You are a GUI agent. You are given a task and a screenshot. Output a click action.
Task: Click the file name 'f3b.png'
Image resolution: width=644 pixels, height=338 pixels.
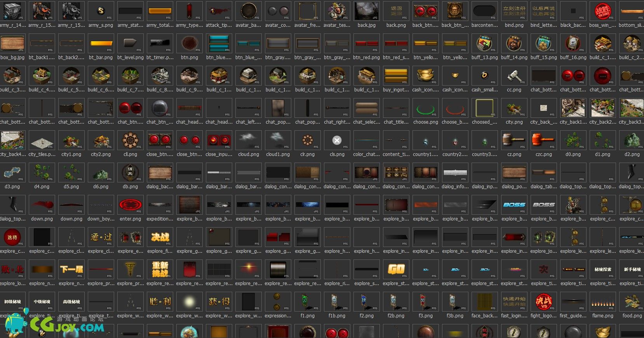455,316
